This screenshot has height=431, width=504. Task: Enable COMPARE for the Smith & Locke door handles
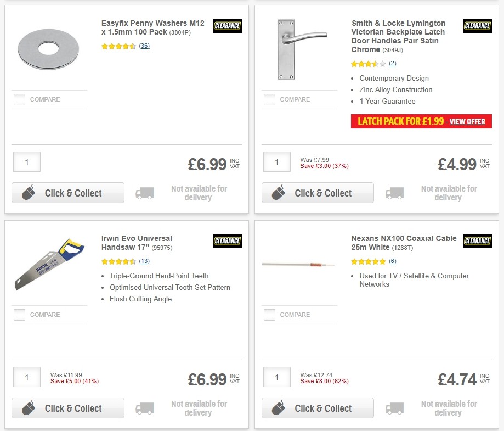[269, 99]
